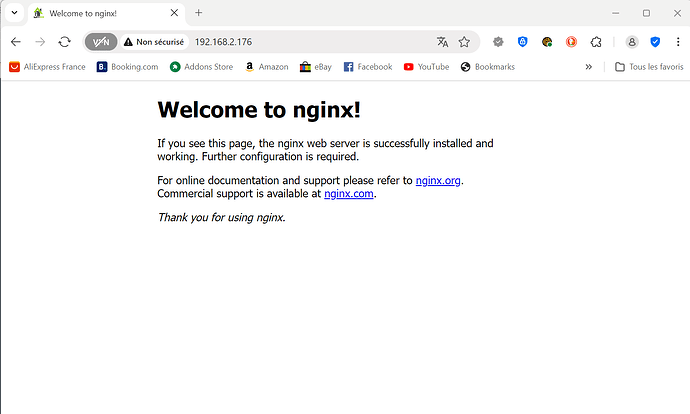Viewport: 690px width, 414px height.
Task: Toggle the VPN badge in address bar
Action: pos(101,42)
